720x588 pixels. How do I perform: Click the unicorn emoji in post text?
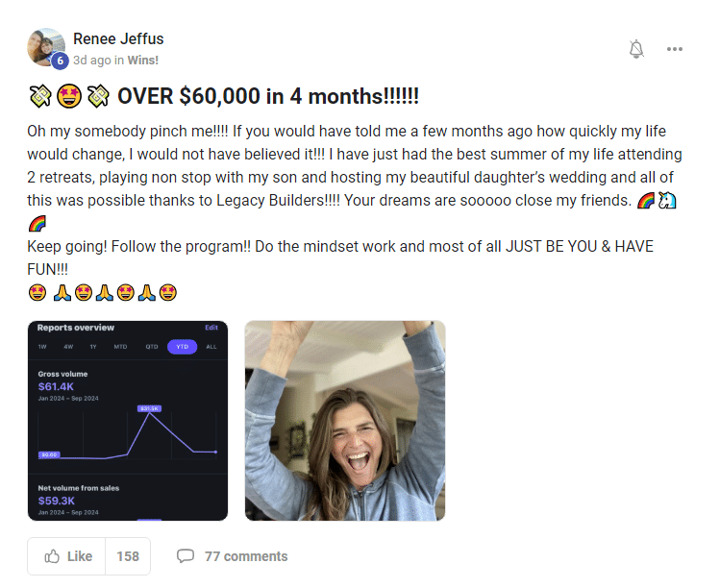click(667, 200)
